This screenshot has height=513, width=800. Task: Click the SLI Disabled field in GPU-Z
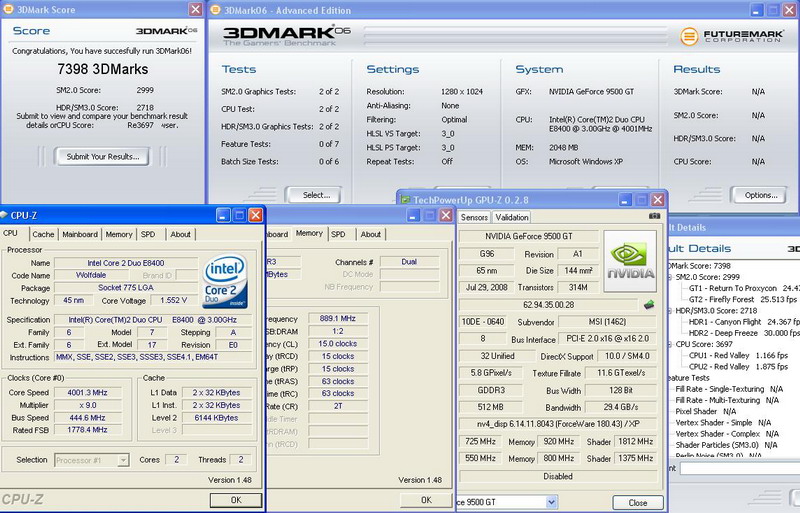[558, 476]
